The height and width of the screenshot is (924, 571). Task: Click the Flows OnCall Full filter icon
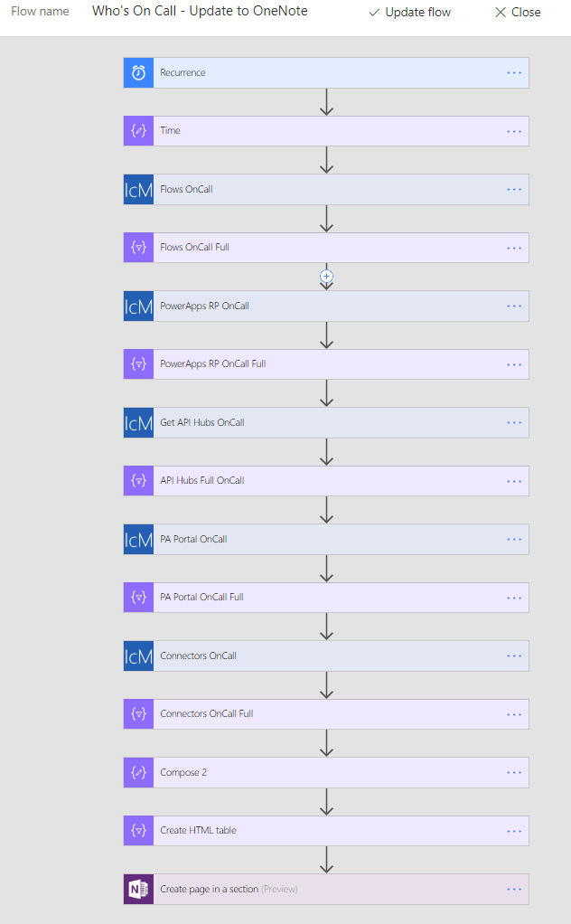click(138, 248)
